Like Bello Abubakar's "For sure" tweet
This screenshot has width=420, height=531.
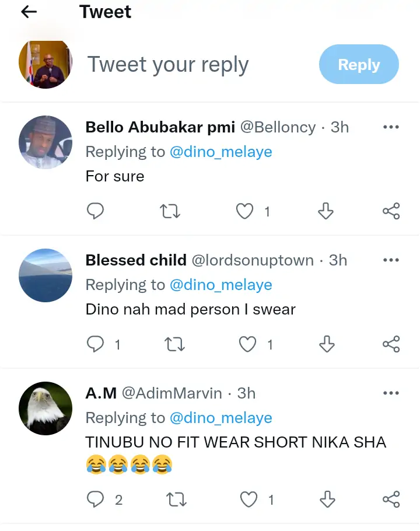tap(244, 211)
